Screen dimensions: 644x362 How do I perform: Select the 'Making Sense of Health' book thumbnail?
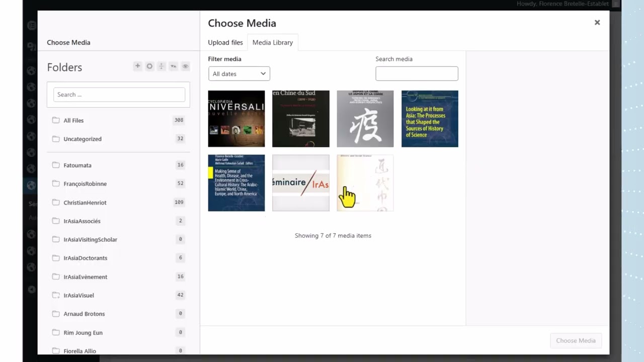click(236, 183)
